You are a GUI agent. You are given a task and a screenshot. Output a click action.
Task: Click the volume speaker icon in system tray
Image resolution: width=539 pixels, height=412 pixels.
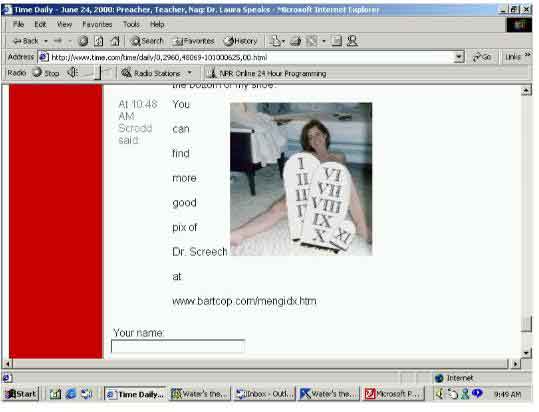point(439,394)
